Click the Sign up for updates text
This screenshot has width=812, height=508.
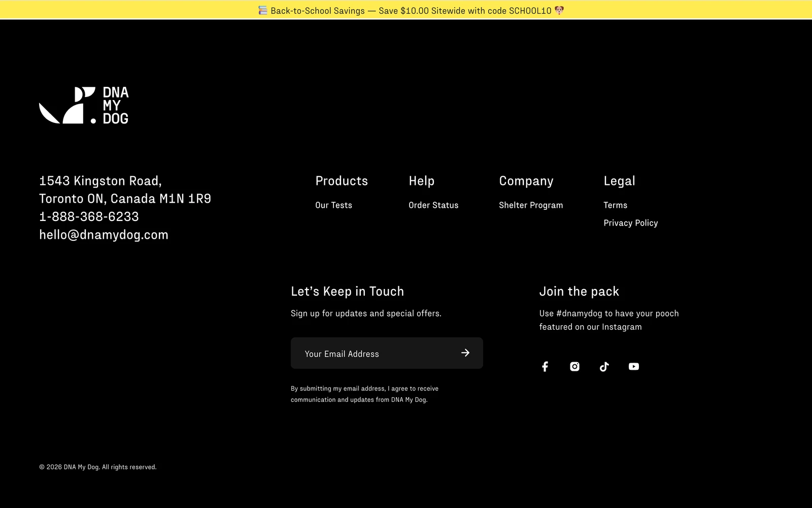[x=366, y=313]
